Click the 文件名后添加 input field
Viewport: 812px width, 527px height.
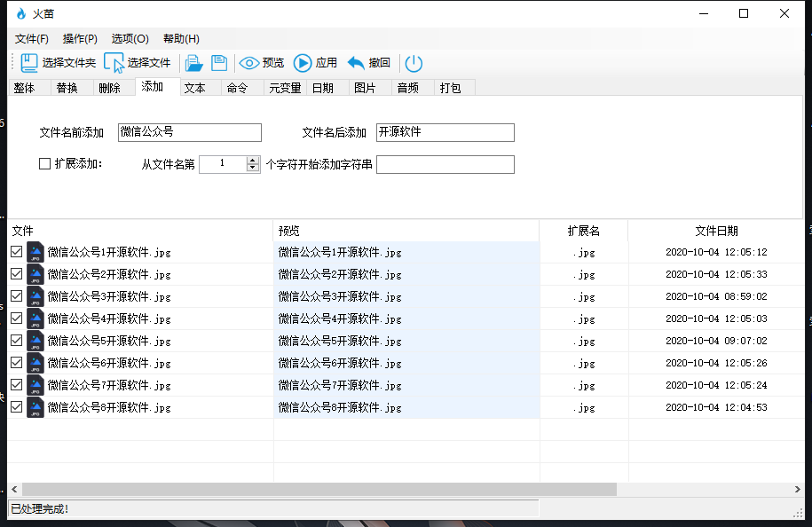tap(445, 132)
